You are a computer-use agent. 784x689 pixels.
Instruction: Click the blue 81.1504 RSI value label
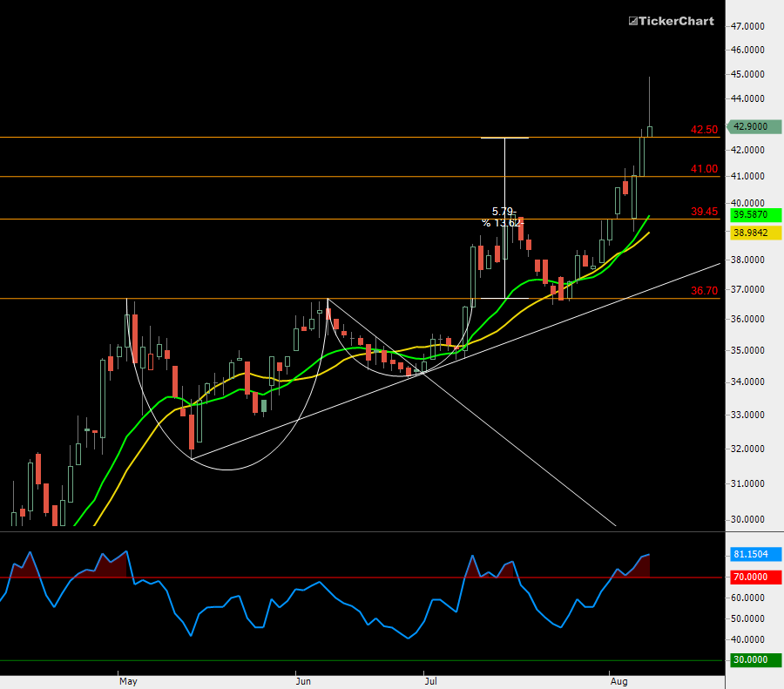755,554
